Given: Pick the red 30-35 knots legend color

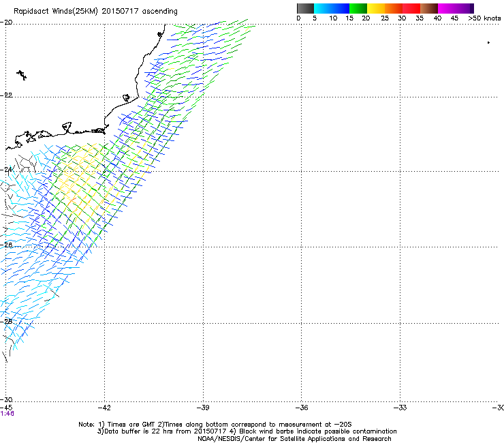Looking at the screenshot, I should click(x=411, y=8).
